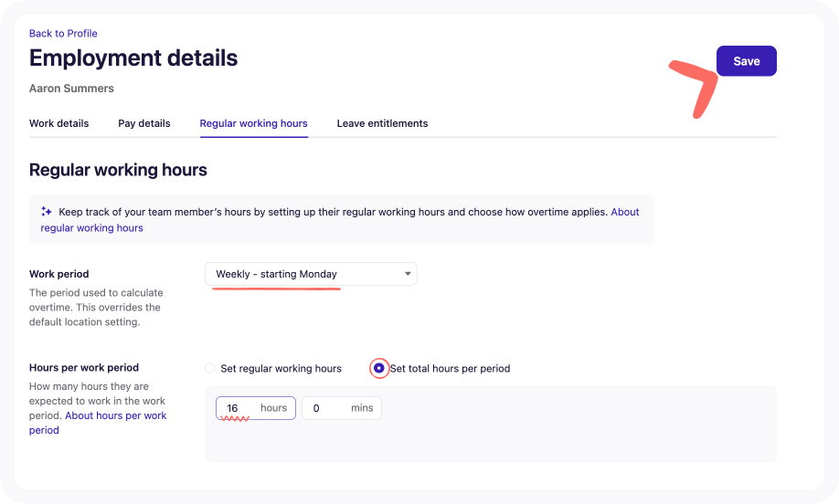Switch to the Work details tab
839x504 pixels.
click(x=58, y=123)
